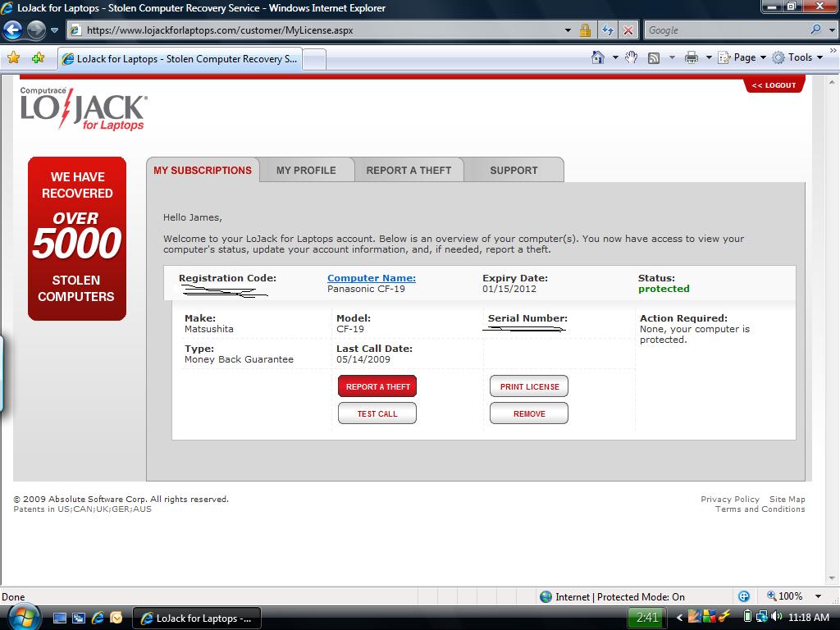The height and width of the screenshot is (630, 840).
Task: Click the green 'protected' status text
Action: click(x=664, y=289)
